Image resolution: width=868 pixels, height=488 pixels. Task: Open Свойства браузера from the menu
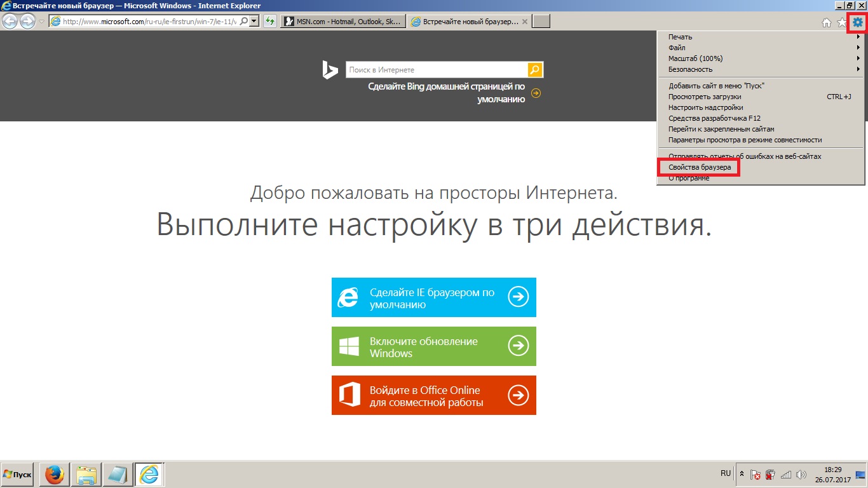pyautogui.click(x=761, y=167)
